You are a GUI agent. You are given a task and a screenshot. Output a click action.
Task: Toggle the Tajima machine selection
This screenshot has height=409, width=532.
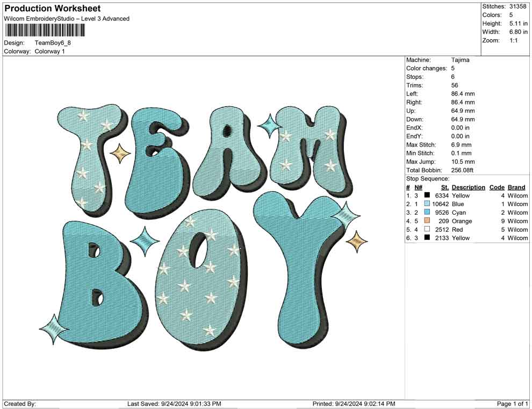459,60
